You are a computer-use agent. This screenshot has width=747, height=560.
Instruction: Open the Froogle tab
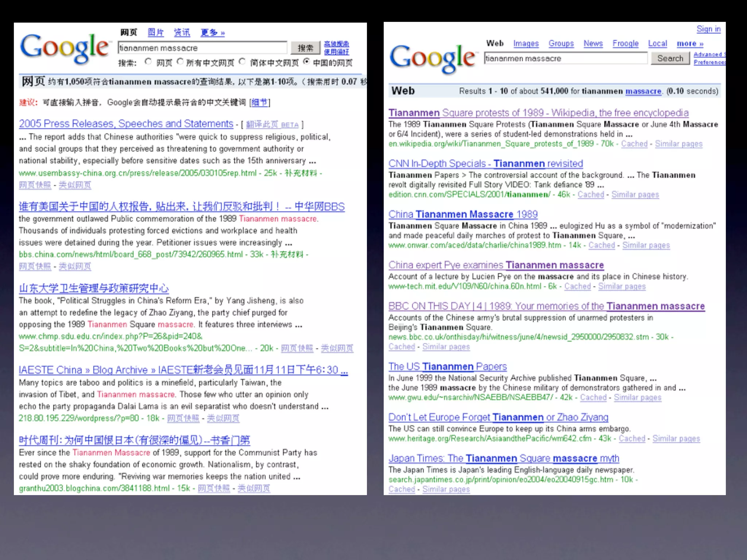[x=625, y=44]
